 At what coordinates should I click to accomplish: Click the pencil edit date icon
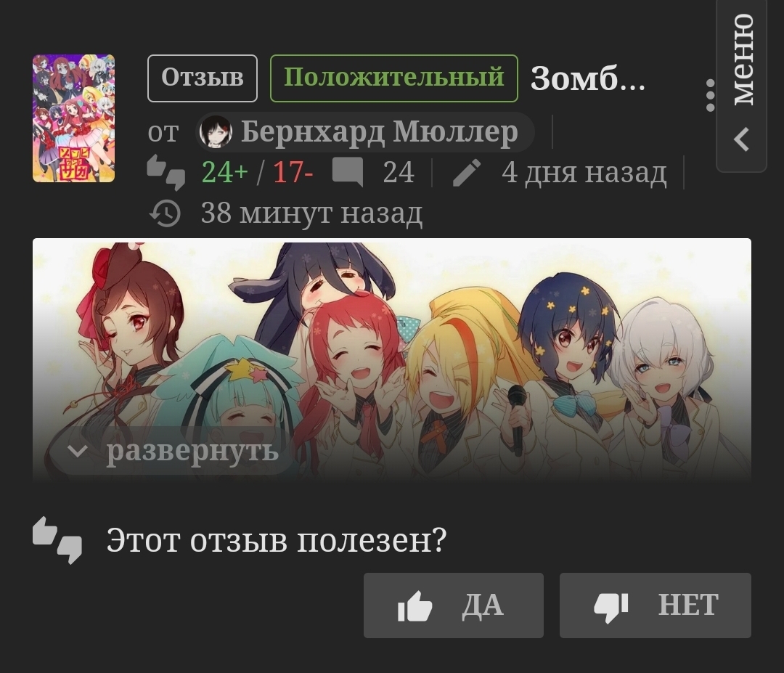click(467, 173)
